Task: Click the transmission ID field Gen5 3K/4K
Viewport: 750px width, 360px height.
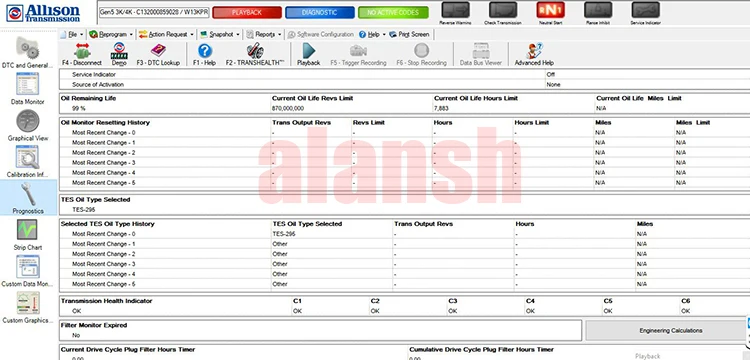Action: 154,12
